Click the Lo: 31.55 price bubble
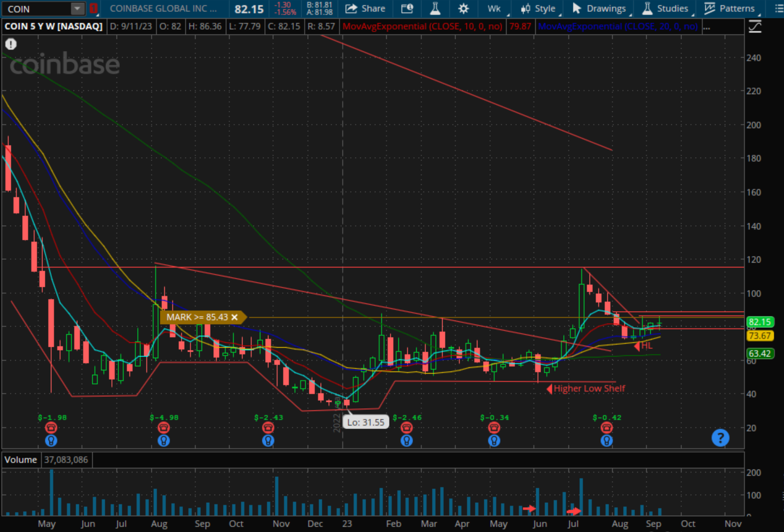 pos(366,422)
